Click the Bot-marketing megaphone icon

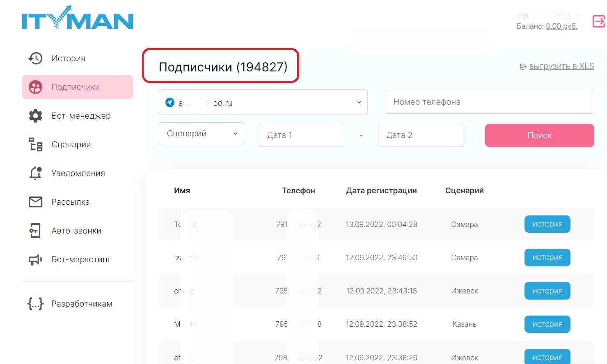(x=35, y=259)
